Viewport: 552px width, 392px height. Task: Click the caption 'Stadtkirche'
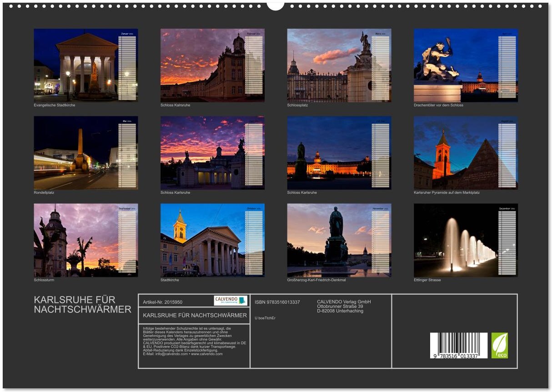[170, 280]
